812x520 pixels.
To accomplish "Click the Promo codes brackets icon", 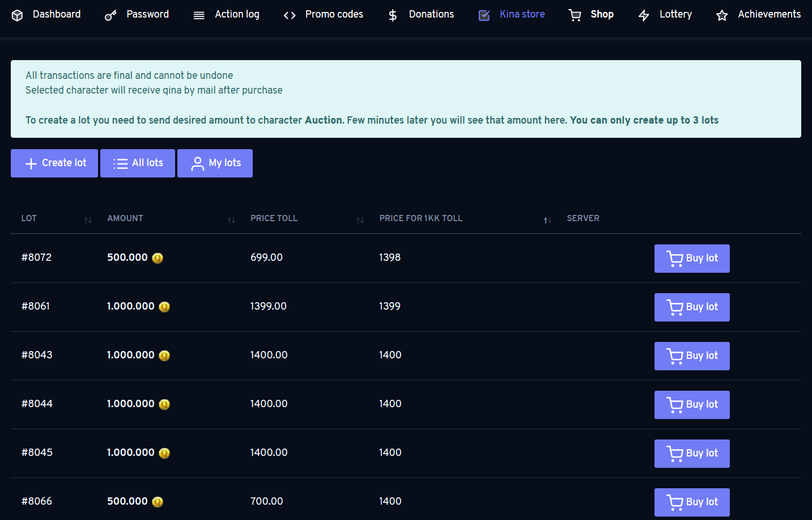I will pyautogui.click(x=290, y=15).
